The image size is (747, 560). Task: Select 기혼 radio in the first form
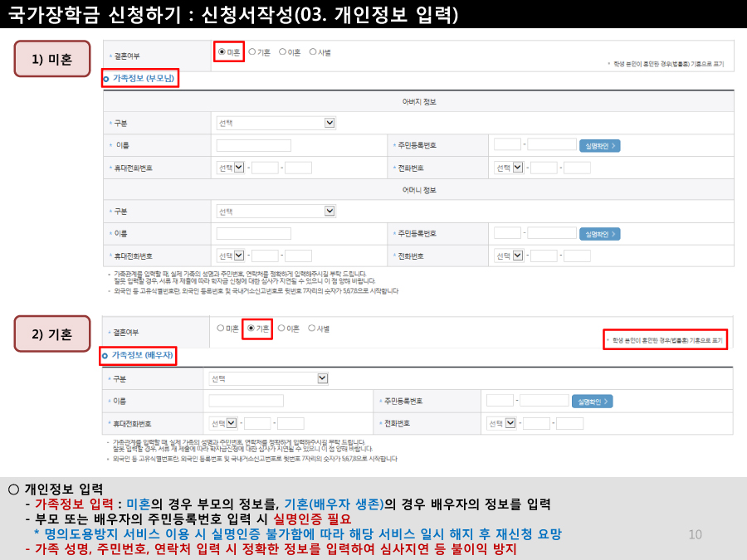coord(252,52)
